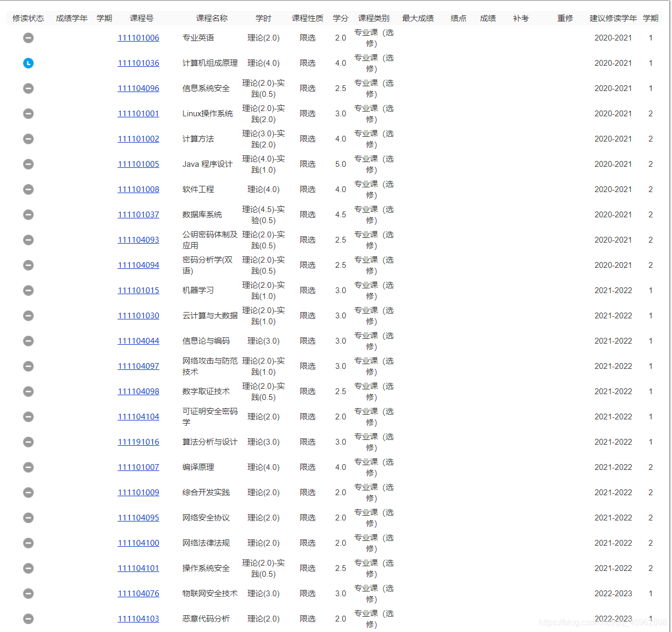Click the status icon for Java 程序设计 row
Viewport: 672px width, 632px height.
coord(28,164)
